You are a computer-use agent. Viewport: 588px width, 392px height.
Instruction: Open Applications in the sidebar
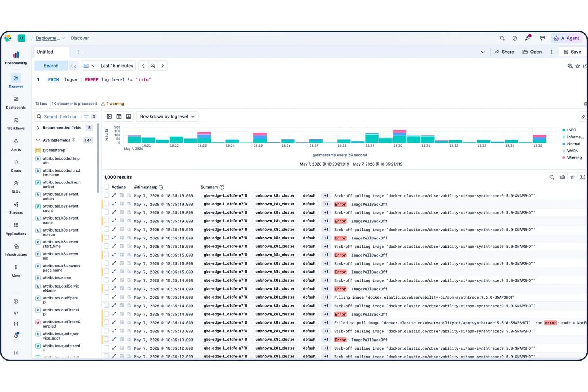tap(16, 229)
